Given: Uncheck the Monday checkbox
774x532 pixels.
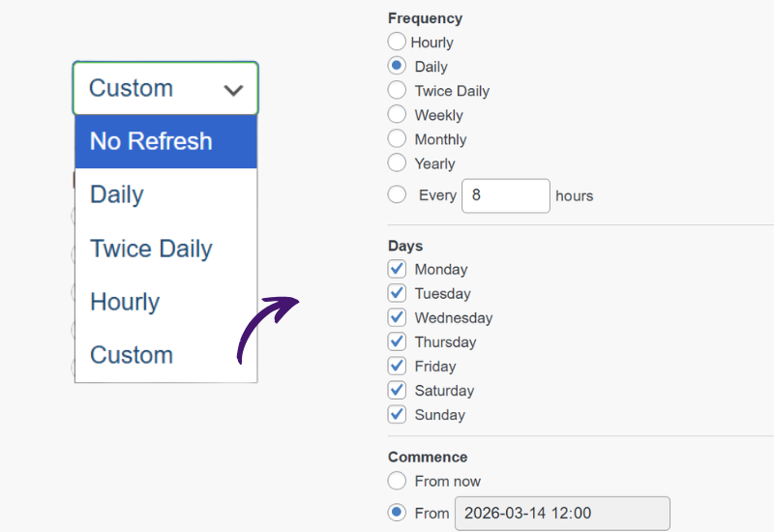Looking at the screenshot, I should point(397,269).
